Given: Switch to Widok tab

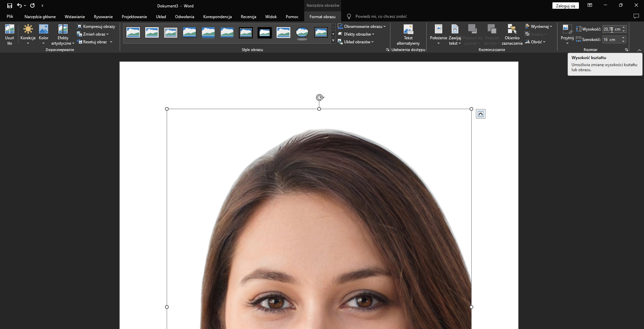Looking at the screenshot, I should (x=271, y=16).
